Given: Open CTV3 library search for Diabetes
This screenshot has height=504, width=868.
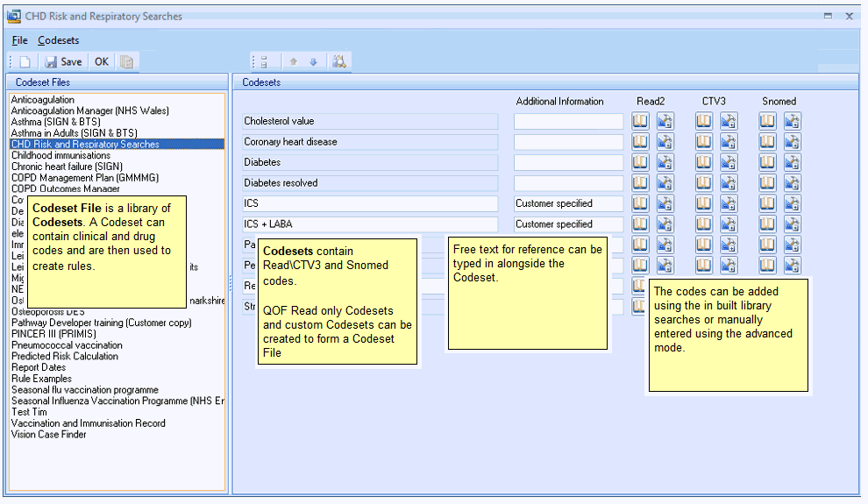Looking at the screenshot, I should click(x=704, y=162).
